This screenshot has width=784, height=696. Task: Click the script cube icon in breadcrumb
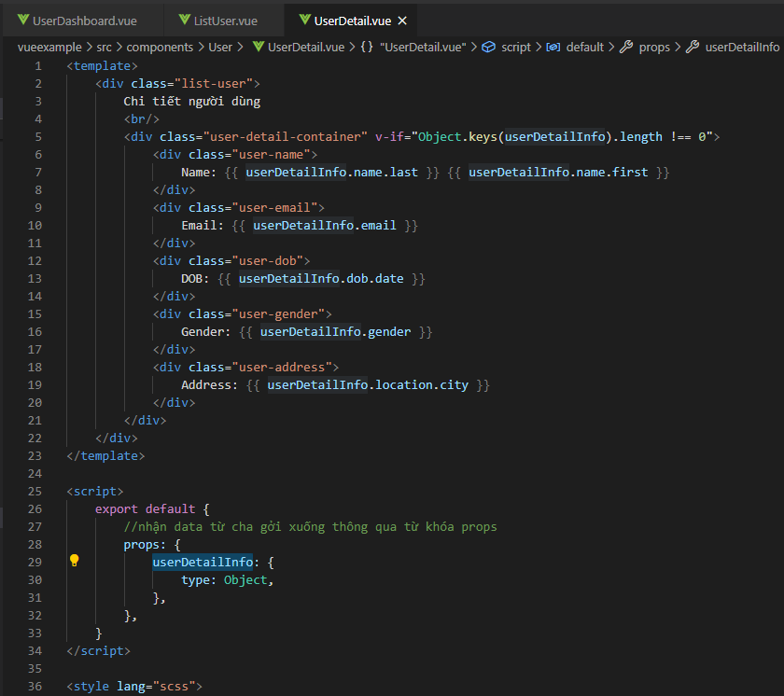[488, 47]
